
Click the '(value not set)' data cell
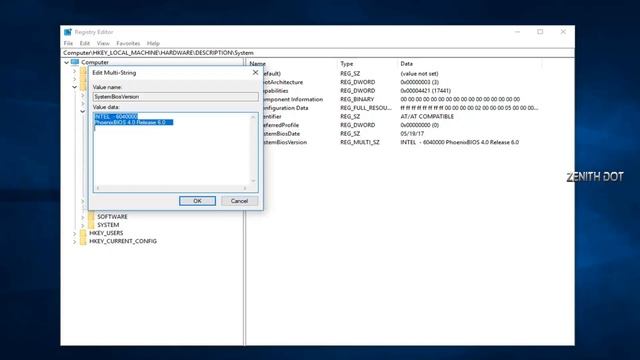tap(419, 73)
